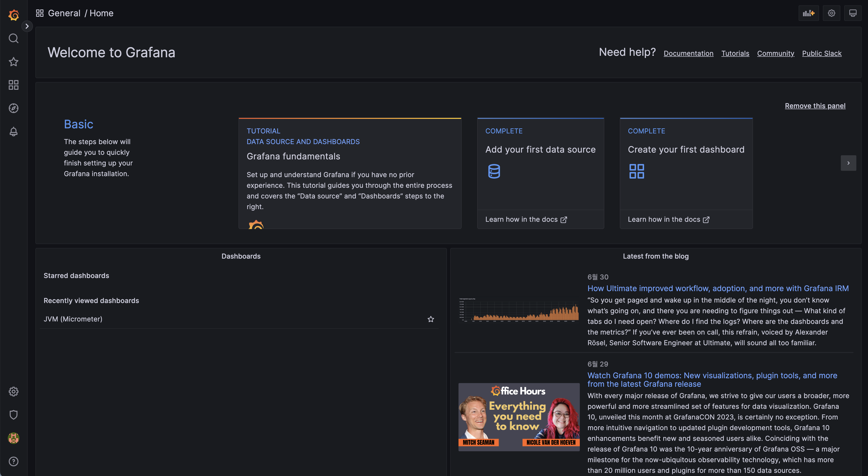Click the next arrow on setup cards
Viewport: 868px width, 476px height.
848,163
